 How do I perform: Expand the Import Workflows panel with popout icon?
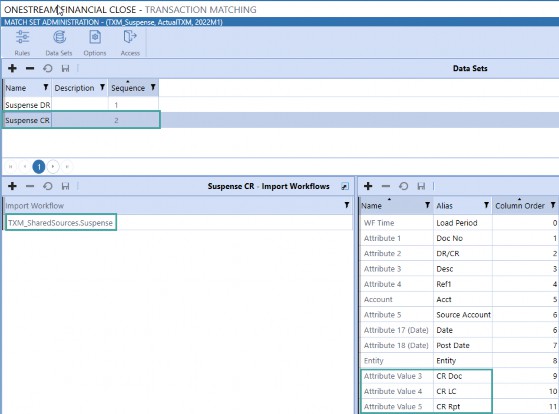(x=345, y=186)
